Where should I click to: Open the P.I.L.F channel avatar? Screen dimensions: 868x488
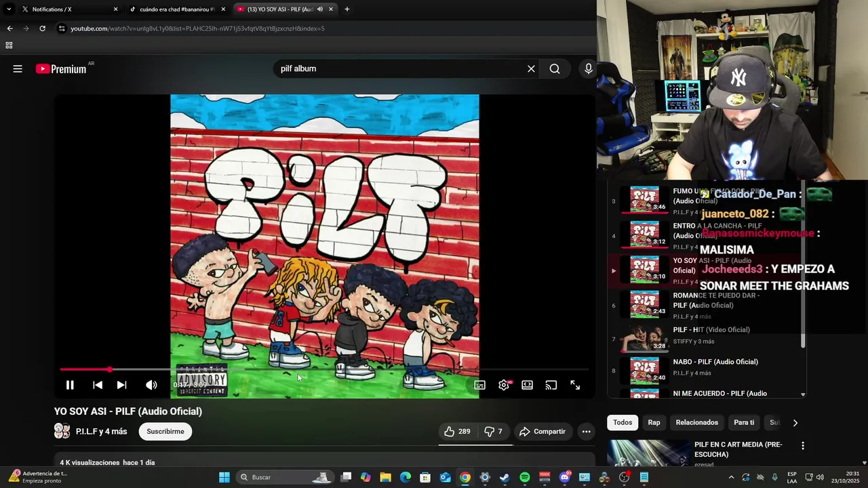(62, 431)
